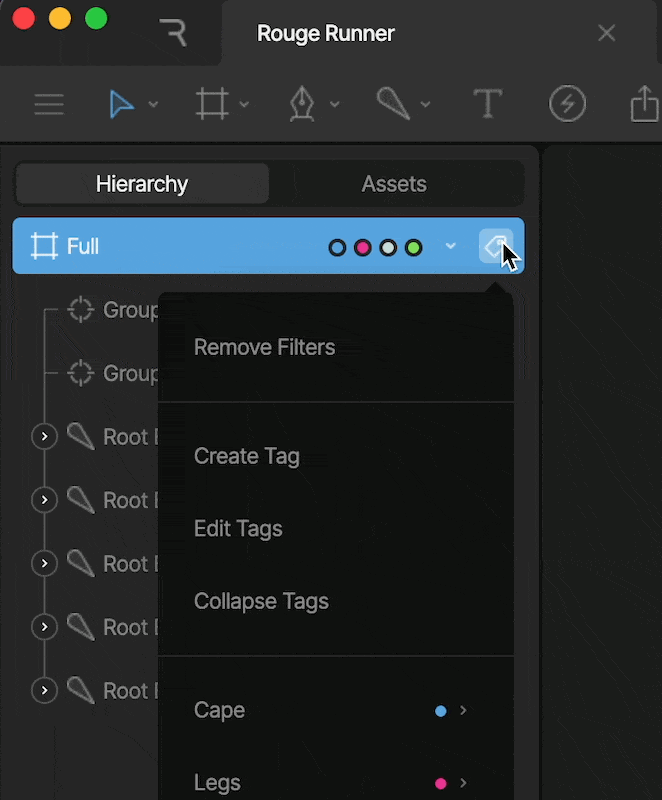The image size is (662, 800).
Task: Expand the third Root bone row
Action: coord(44,563)
